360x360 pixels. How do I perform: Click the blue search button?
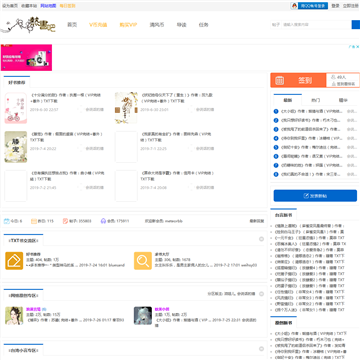coord(356,25)
